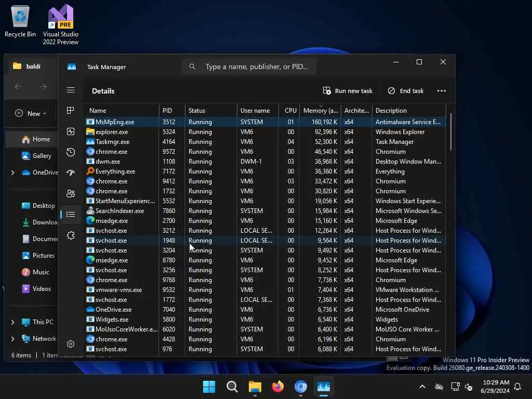This screenshot has width=532, height=399.
Task: Select the SearchIndexer.exe process
Action: click(x=265, y=211)
